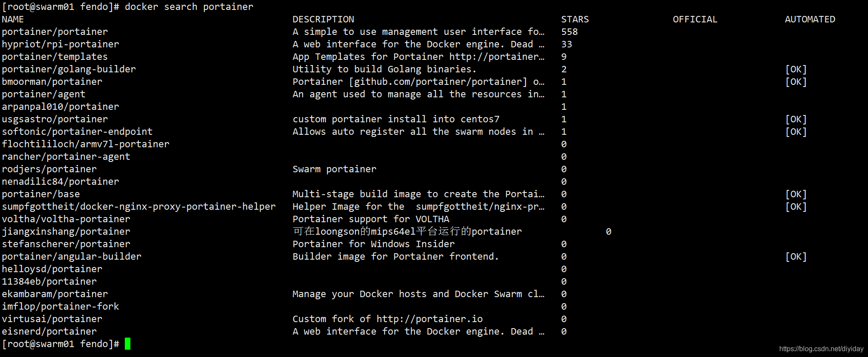Click star count 2 for golang-builder
The height and width of the screenshot is (357, 868).
pos(564,69)
